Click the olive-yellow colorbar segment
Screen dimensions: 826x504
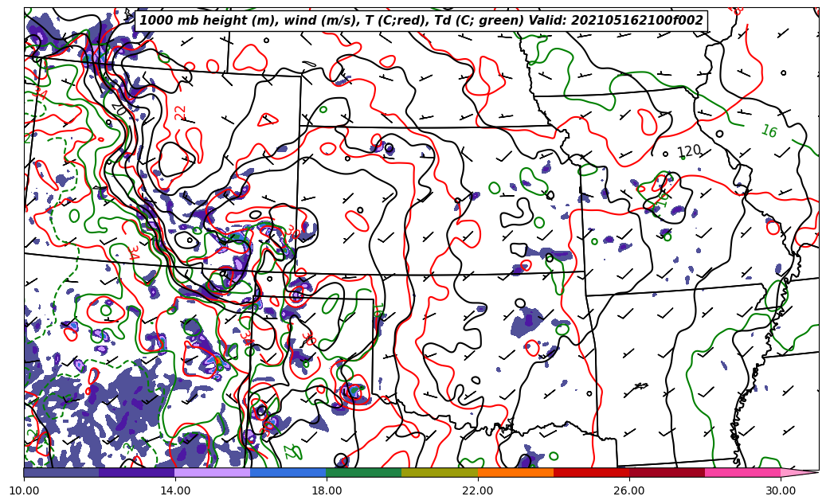point(439,472)
